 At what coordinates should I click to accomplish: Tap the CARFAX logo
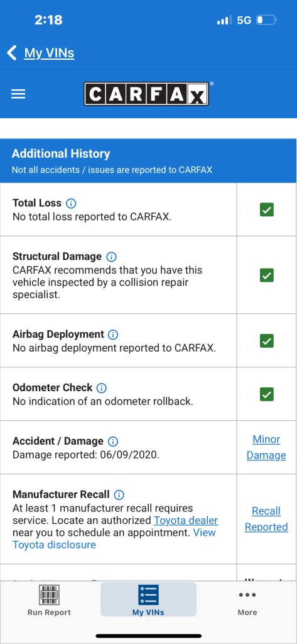tap(147, 94)
